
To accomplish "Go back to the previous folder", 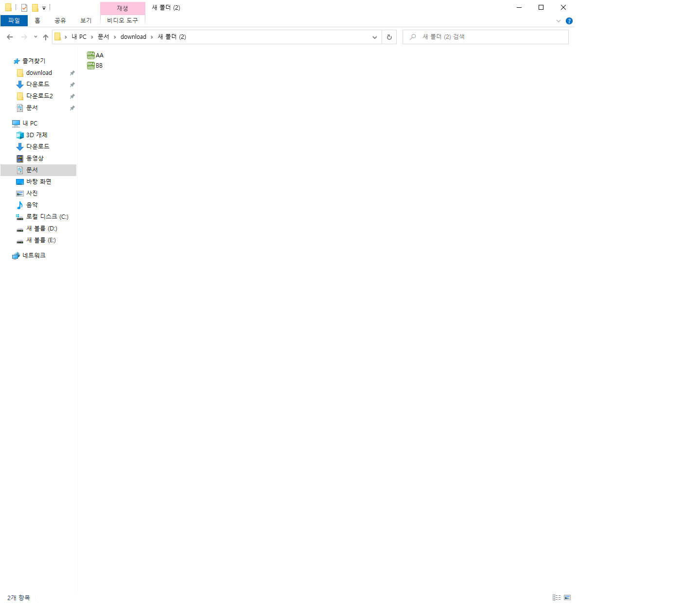I will pyautogui.click(x=9, y=36).
